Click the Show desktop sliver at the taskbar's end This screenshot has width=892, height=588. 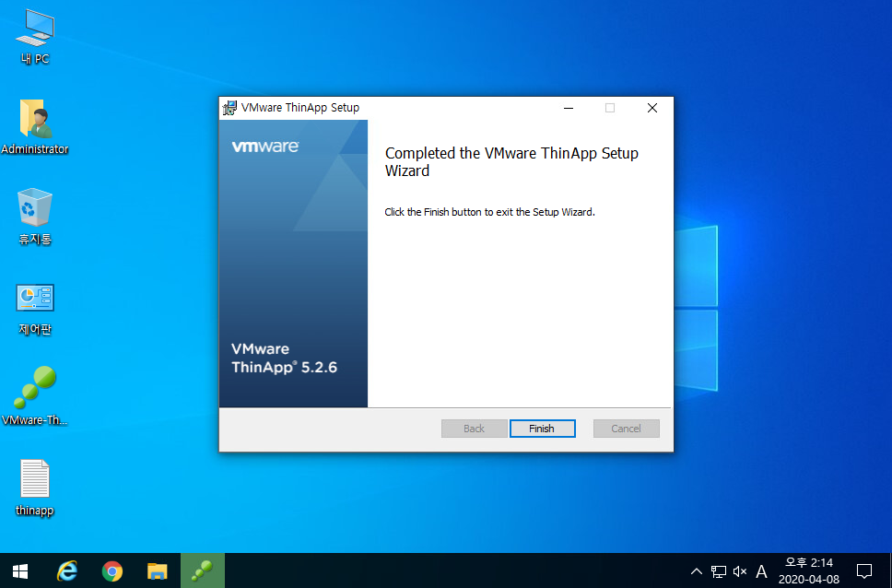click(x=889, y=570)
